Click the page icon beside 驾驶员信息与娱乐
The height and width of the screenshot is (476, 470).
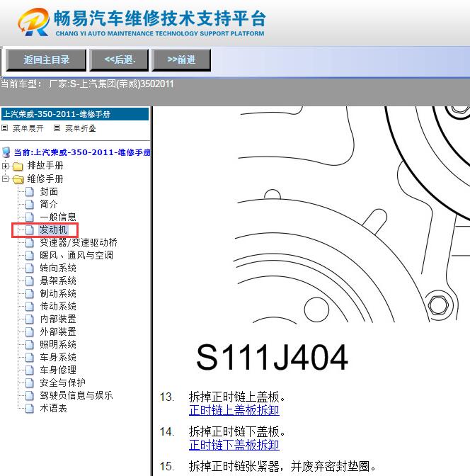(30, 396)
